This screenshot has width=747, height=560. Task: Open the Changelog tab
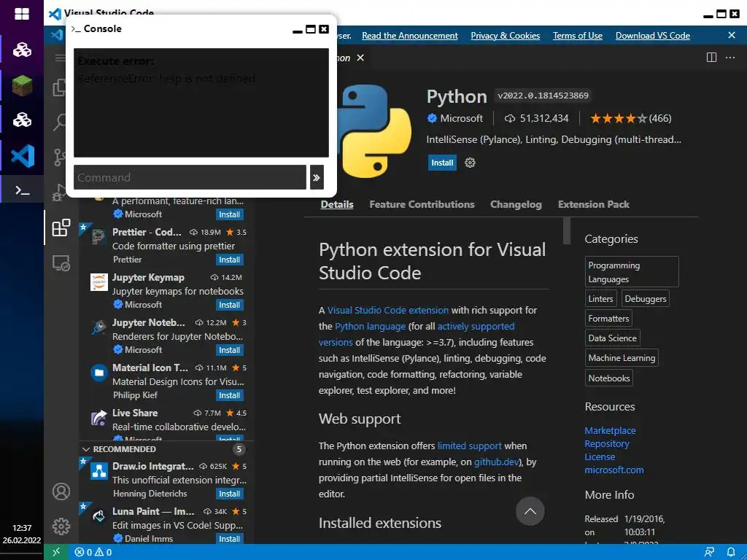pos(516,204)
